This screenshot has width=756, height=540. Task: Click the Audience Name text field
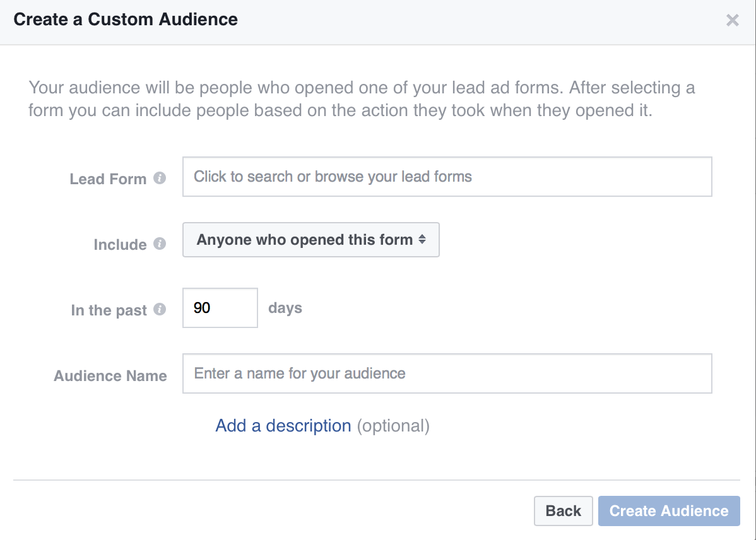pyautogui.click(x=447, y=373)
